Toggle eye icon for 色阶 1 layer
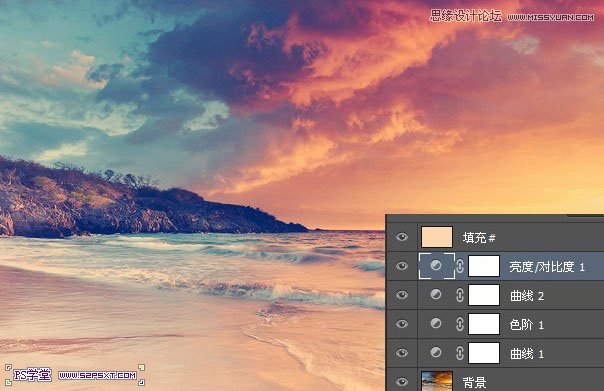Image resolution: width=604 pixels, height=391 pixels. [402, 324]
